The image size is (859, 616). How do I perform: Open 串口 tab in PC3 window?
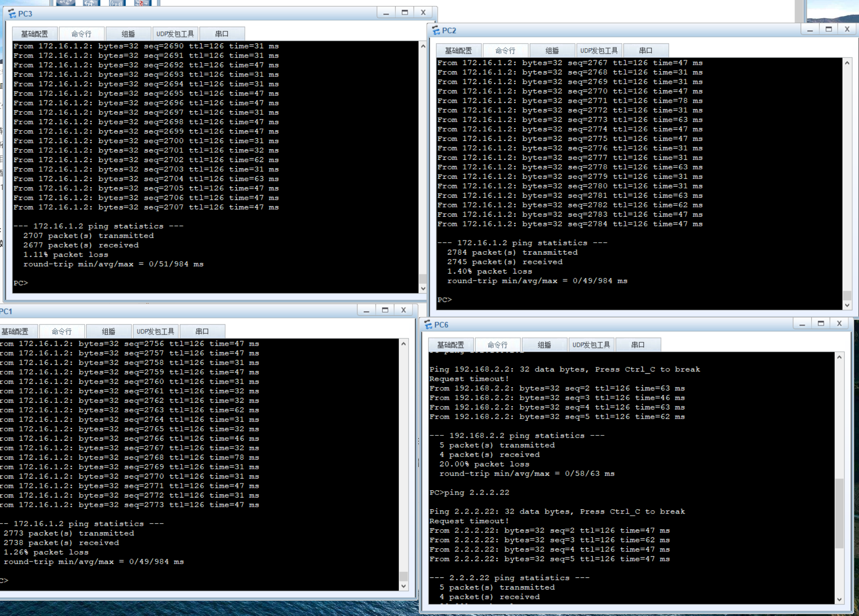pyautogui.click(x=221, y=34)
